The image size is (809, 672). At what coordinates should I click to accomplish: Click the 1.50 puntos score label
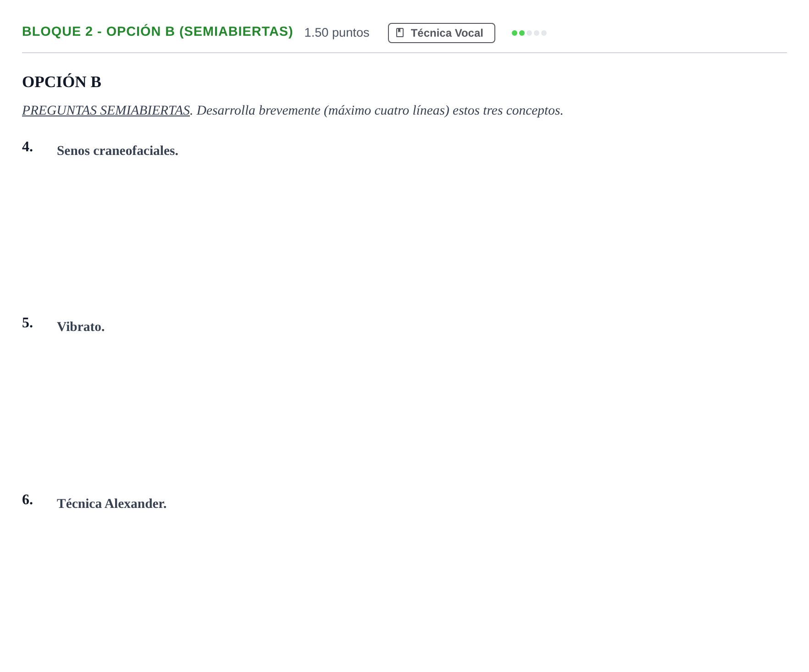tap(337, 33)
